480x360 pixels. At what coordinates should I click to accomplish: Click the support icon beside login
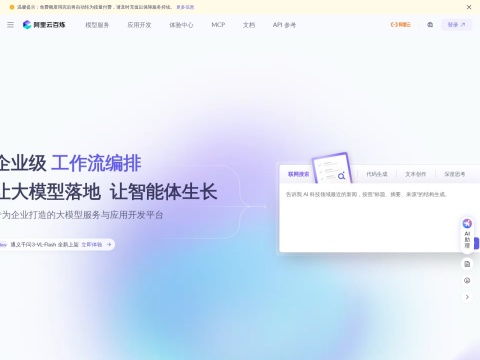point(430,25)
